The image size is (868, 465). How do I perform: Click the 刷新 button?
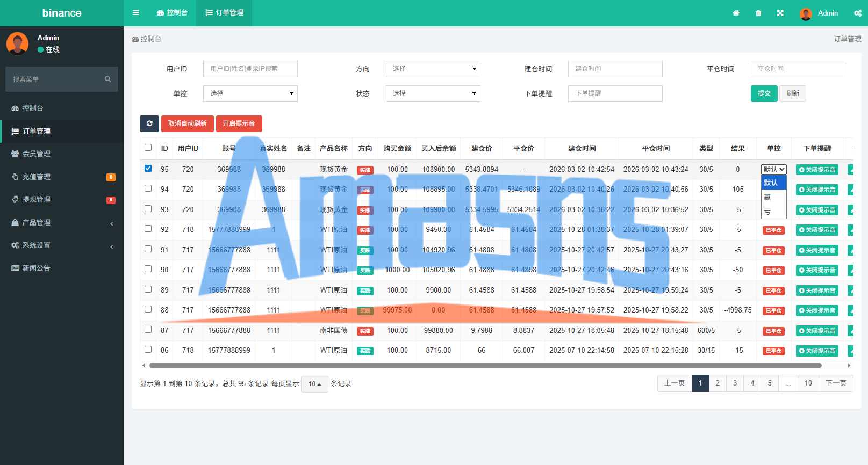click(792, 93)
